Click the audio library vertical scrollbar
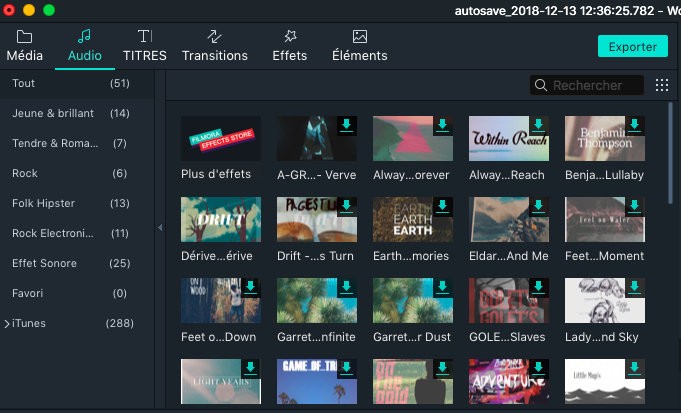 click(x=670, y=152)
